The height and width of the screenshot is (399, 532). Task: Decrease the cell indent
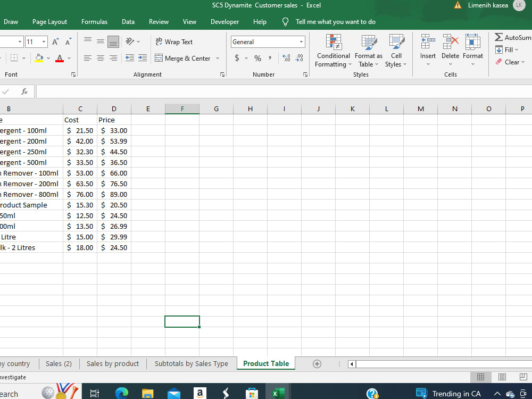tap(130, 58)
